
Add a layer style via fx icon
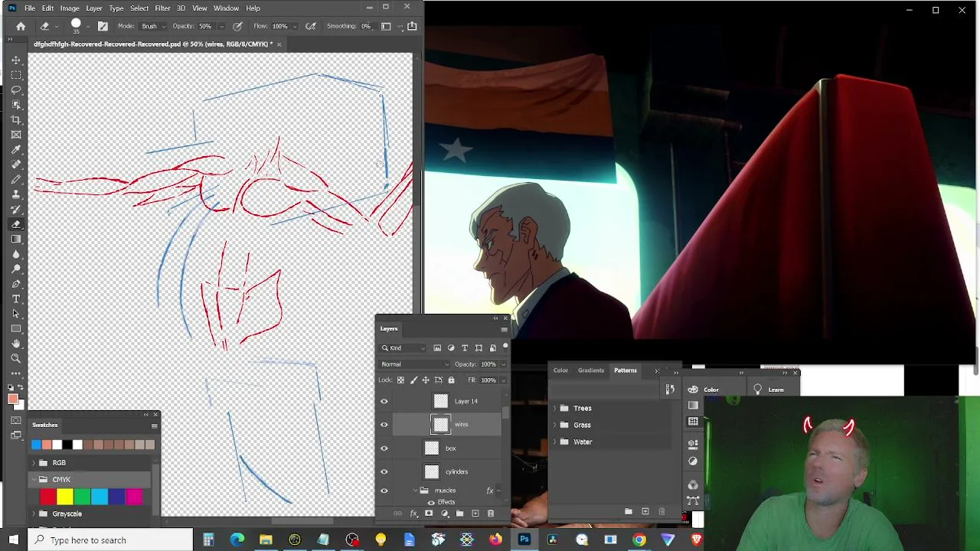tap(414, 513)
